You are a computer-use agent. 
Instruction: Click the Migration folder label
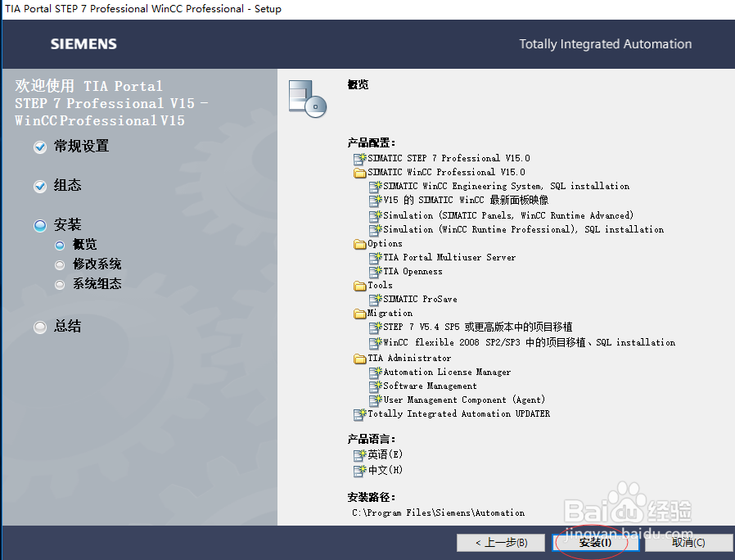click(390, 314)
